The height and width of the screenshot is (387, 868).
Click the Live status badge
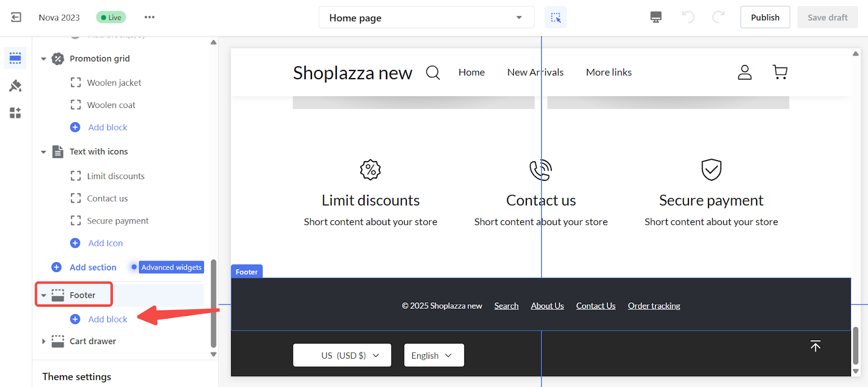tap(111, 17)
